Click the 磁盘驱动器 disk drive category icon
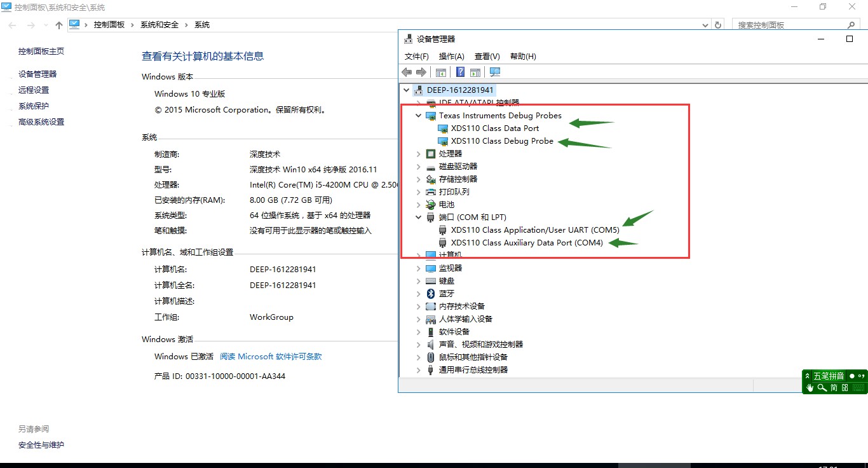 pyautogui.click(x=431, y=167)
